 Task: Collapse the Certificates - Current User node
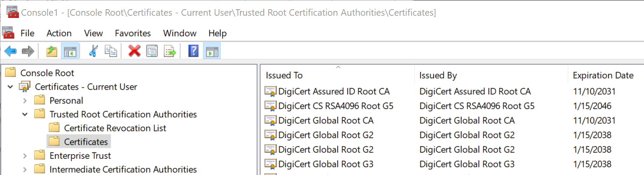pos(11,87)
